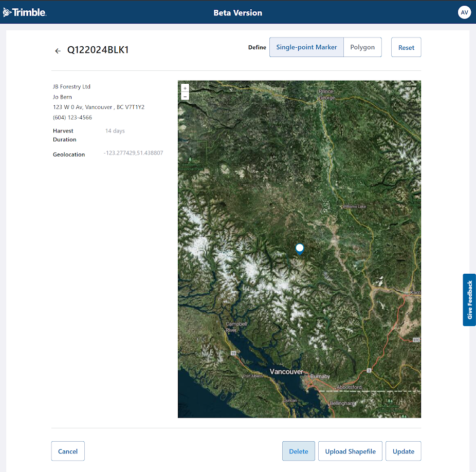Click the Harvest Duration value 14 days
Screen dimensions: 476x472
click(115, 130)
